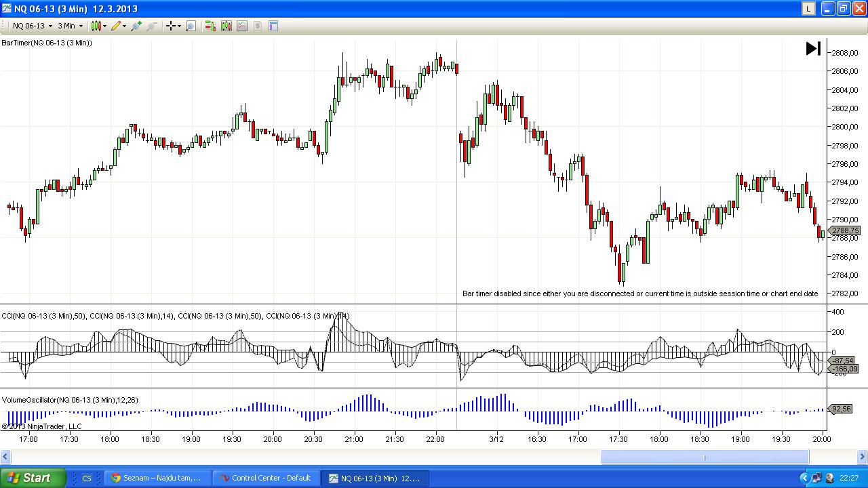Open the chart style candlestick icon
This screenshot has height=488, width=868.
pos(96,26)
